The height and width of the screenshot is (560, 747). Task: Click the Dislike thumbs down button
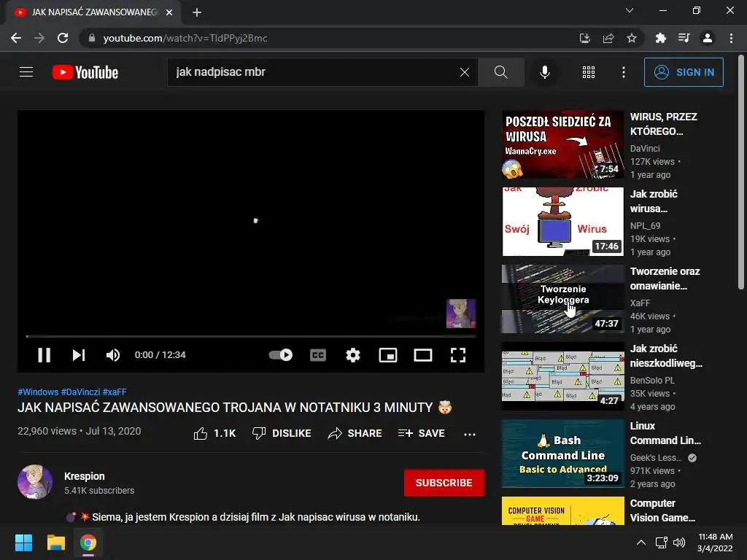coord(282,433)
